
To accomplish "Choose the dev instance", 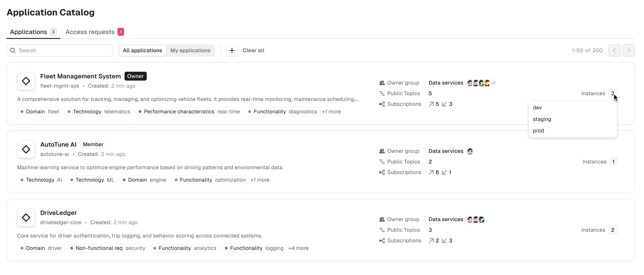I will (572, 108).
